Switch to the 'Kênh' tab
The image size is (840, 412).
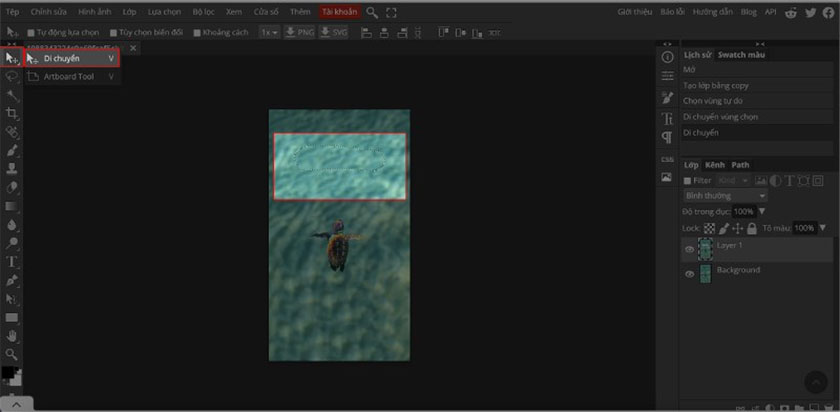point(714,165)
